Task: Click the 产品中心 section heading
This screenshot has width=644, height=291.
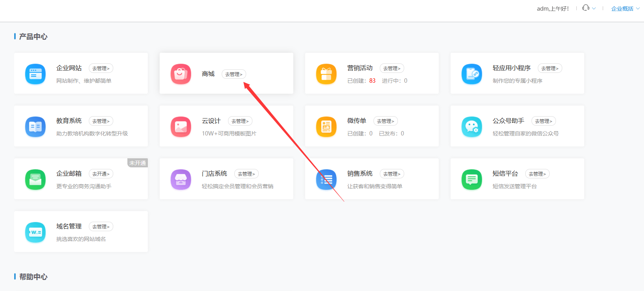Action: [x=33, y=37]
